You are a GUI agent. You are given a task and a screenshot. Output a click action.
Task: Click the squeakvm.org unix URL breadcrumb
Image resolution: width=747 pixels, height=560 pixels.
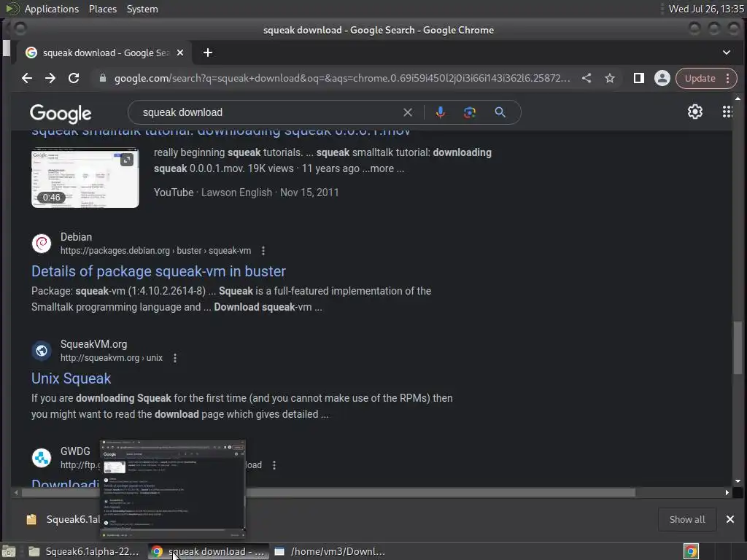coord(112,357)
